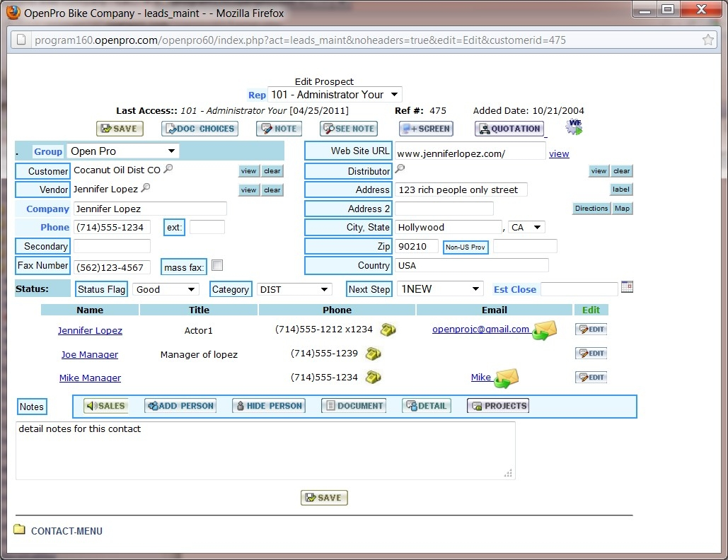
Task: Bookmark page with the star icon
Action: tap(707, 40)
